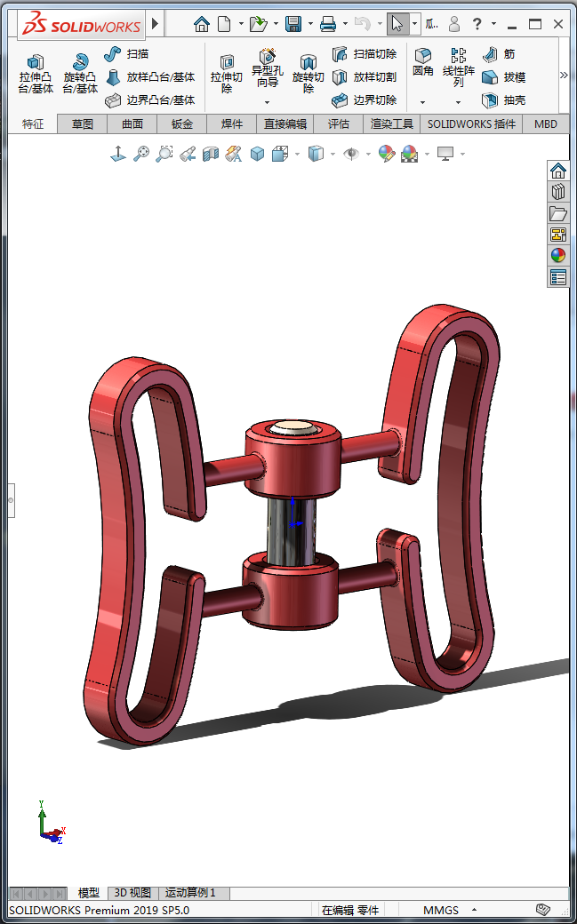Viewport: 577px width, 924px height.
Task: Click the Undo arrow icon
Action: pos(362,24)
